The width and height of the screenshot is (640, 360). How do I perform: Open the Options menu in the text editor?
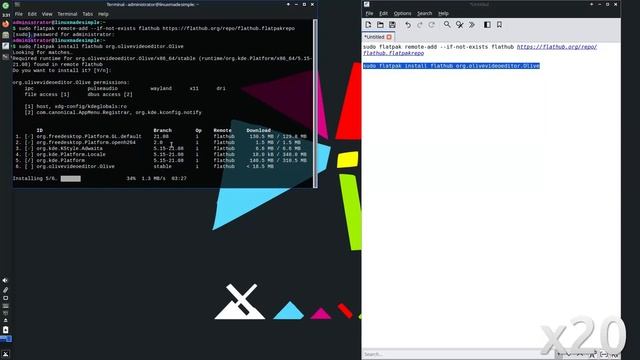(x=402, y=13)
